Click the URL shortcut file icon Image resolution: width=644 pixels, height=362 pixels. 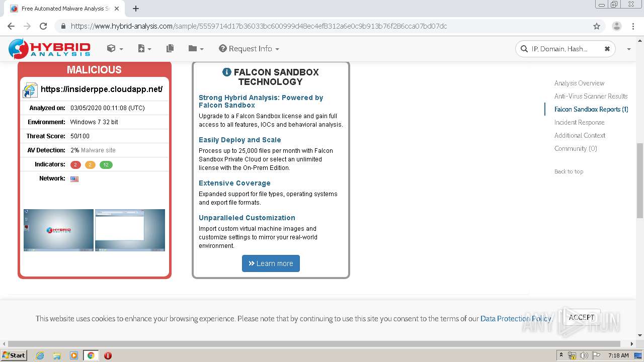pos(30,90)
